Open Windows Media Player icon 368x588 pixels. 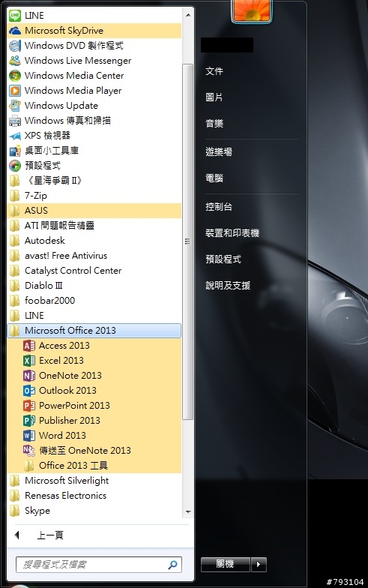(x=15, y=90)
